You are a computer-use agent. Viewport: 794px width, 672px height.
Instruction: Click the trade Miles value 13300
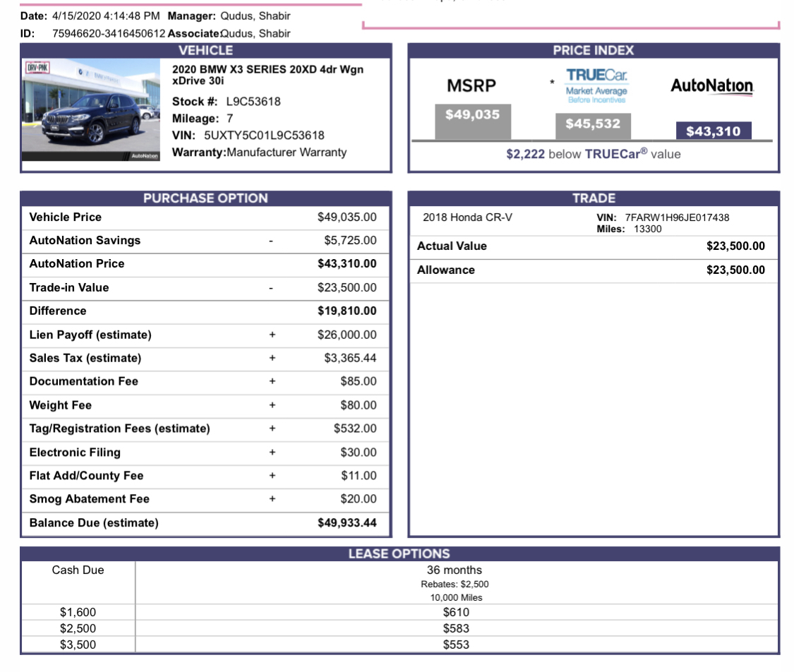tap(648, 229)
